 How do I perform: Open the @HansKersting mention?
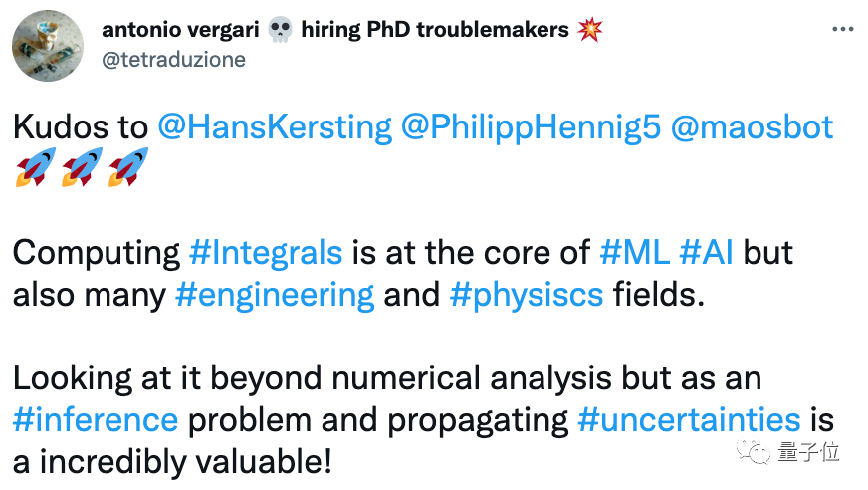274,128
